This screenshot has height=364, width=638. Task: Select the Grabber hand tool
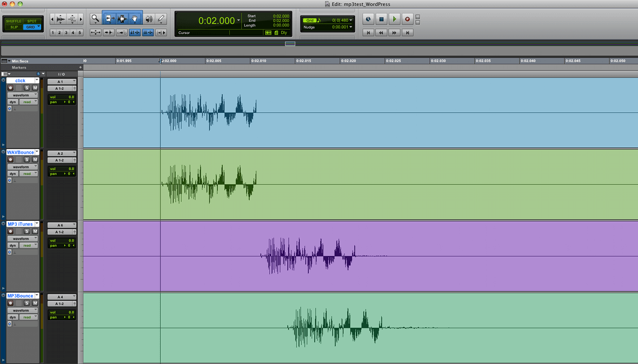point(135,19)
